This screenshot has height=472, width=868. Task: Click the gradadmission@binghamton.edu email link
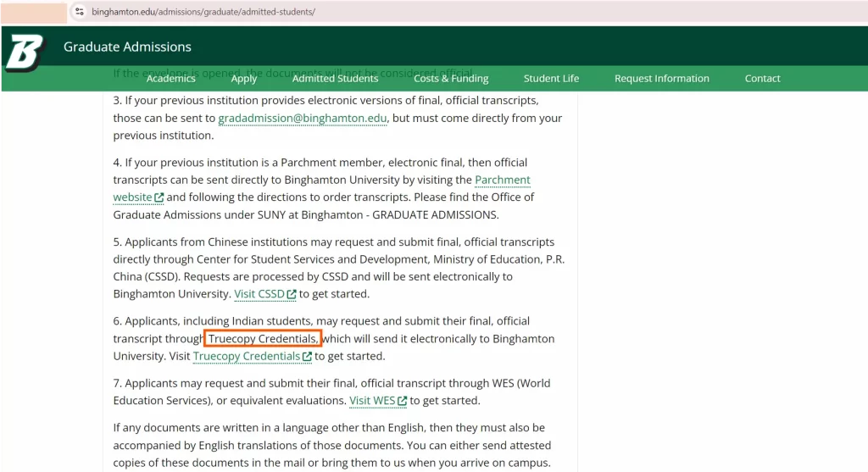tap(303, 118)
